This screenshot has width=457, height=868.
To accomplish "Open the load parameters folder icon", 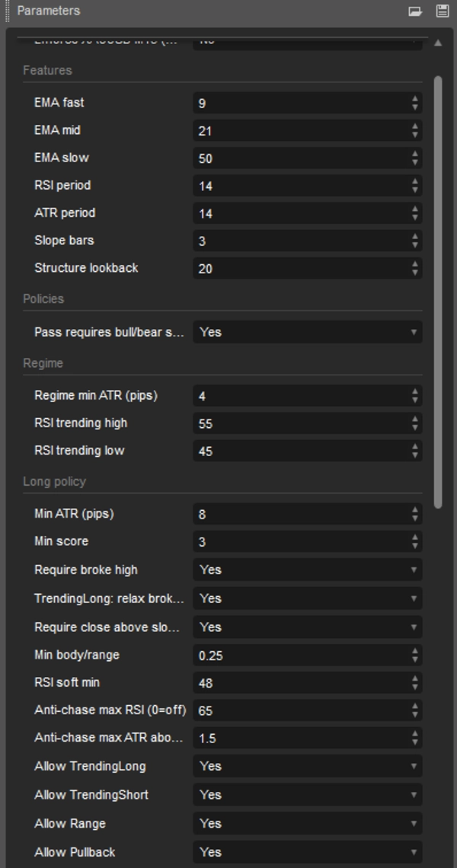I will point(415,11).
